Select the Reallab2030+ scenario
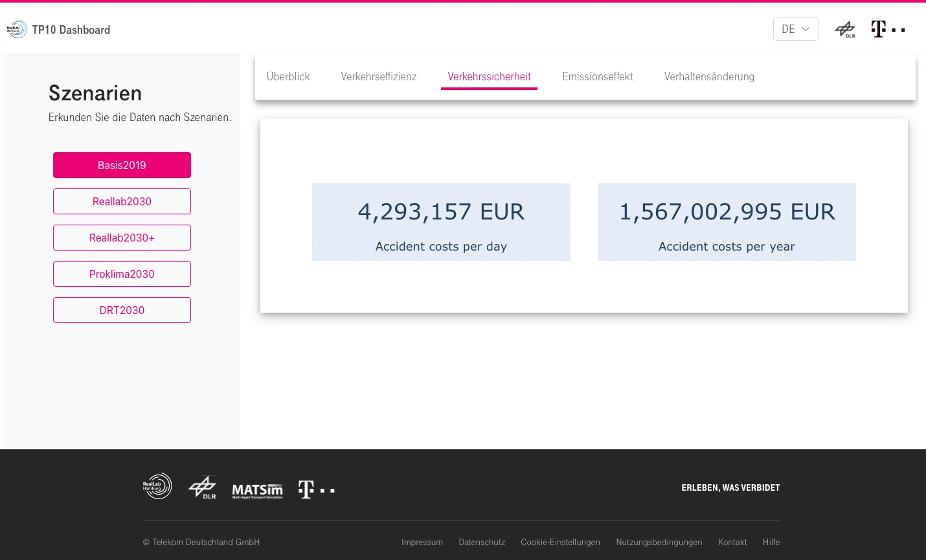926x560 pixels. coord(122,238)
